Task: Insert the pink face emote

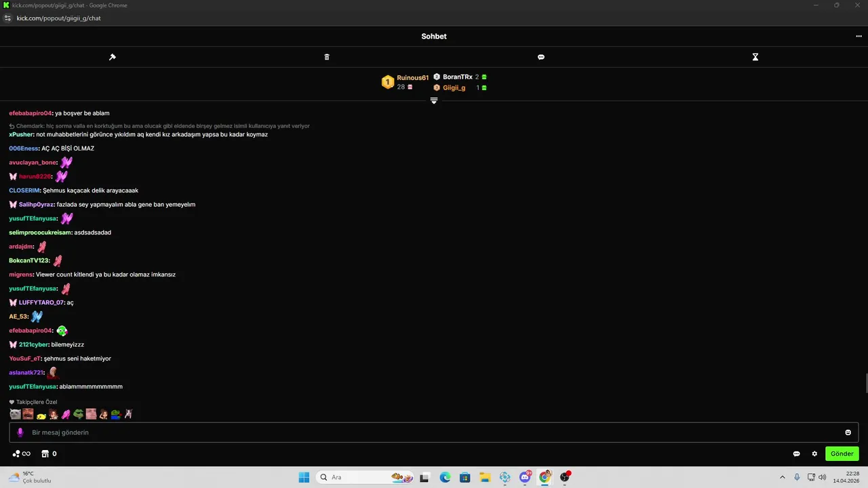Action: (91, 414)
